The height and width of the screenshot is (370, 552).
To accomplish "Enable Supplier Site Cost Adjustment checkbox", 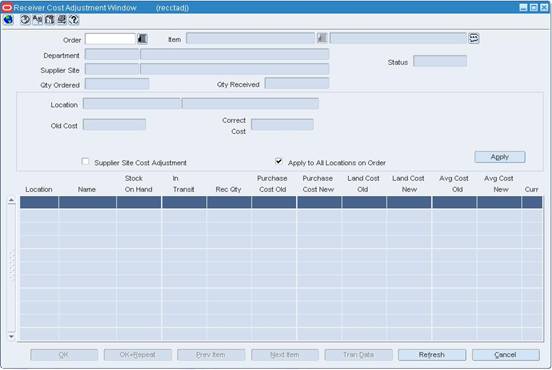I will 85,162.
